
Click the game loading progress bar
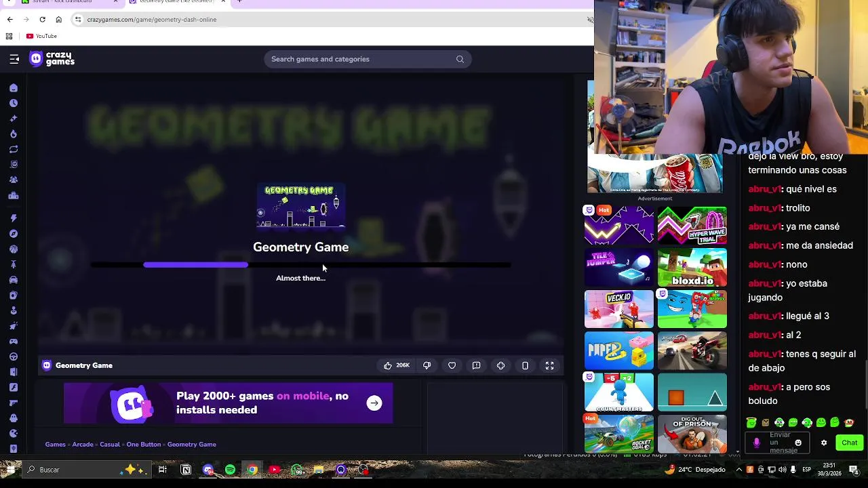(x=301, y=265)
